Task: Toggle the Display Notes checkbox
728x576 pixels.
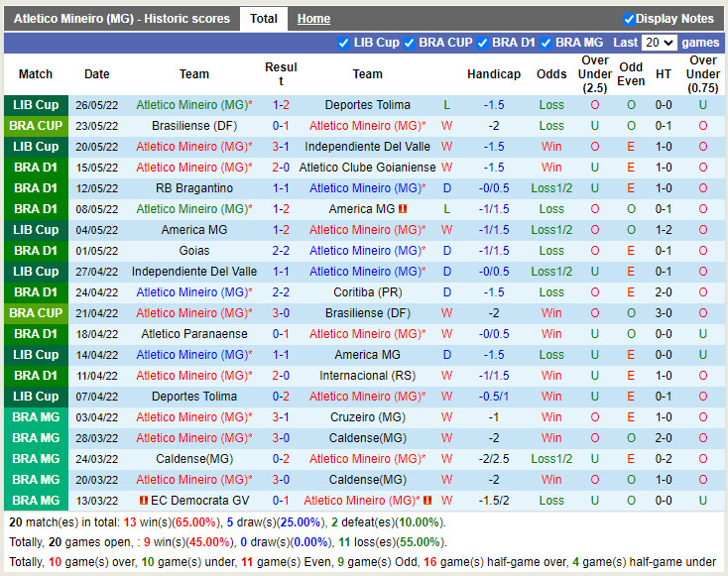Action: [629, 19]
